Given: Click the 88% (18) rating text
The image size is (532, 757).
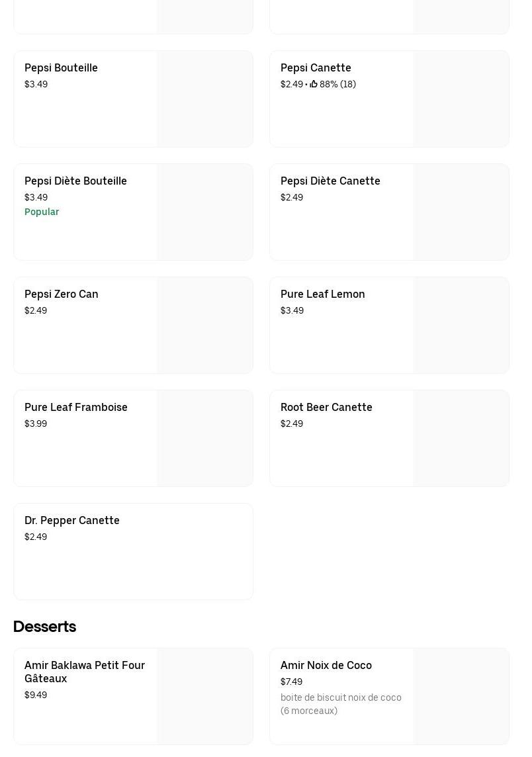Looking at the screenshot, I should (337, 85).
